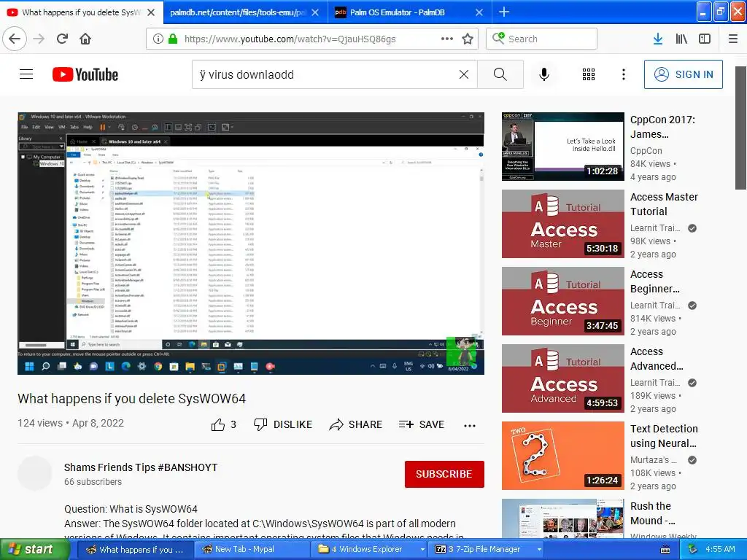Open the Windows start menu
747x560 pixels.
[34, 550]
